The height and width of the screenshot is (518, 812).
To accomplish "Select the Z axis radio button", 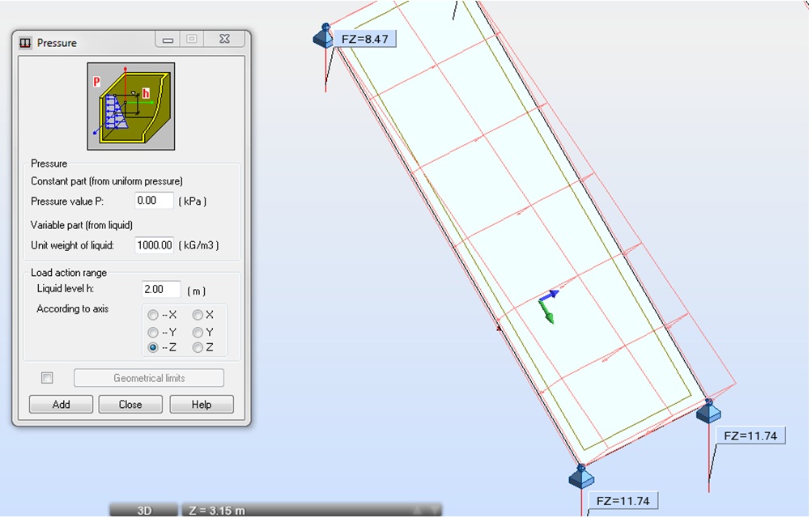I will point(198,348).
